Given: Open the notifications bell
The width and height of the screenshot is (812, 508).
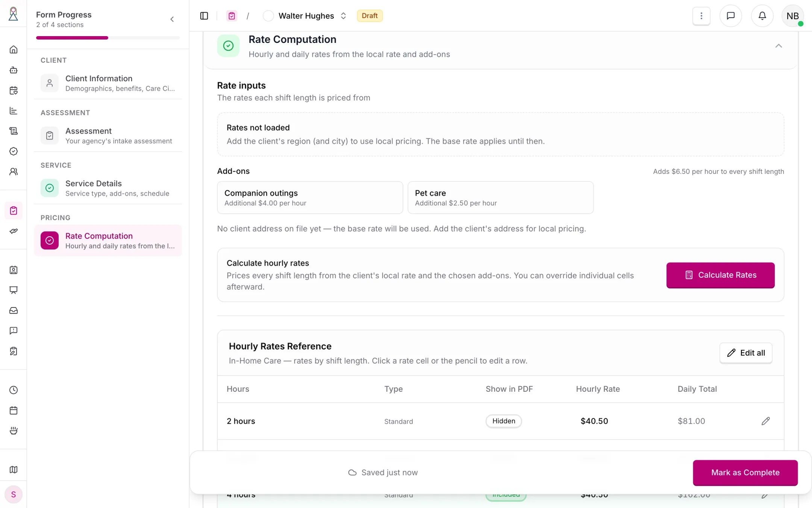Looking at the screenshot, I should pyautogui.click(x=762, y=16).
